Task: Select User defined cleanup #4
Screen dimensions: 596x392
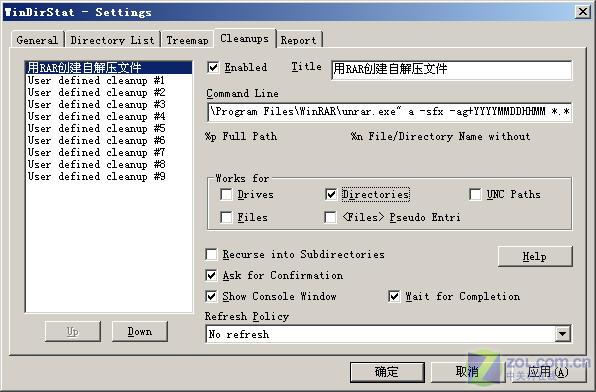Action: 108,116
